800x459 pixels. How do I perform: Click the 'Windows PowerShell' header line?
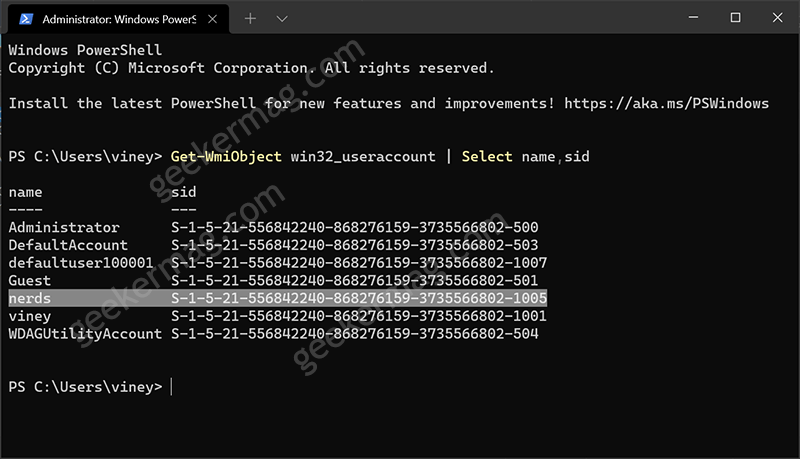tap(85, 50)
